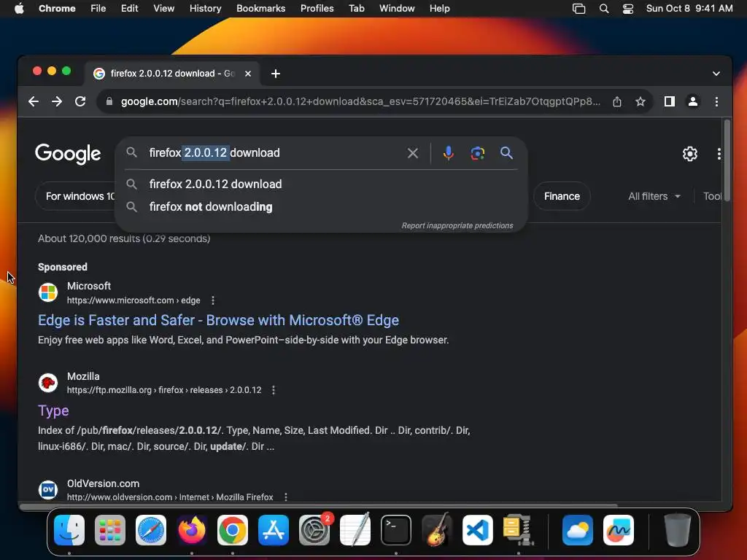View site information lock icon
The width and height of the screenshot is (747, 560).
click(109, 101)
